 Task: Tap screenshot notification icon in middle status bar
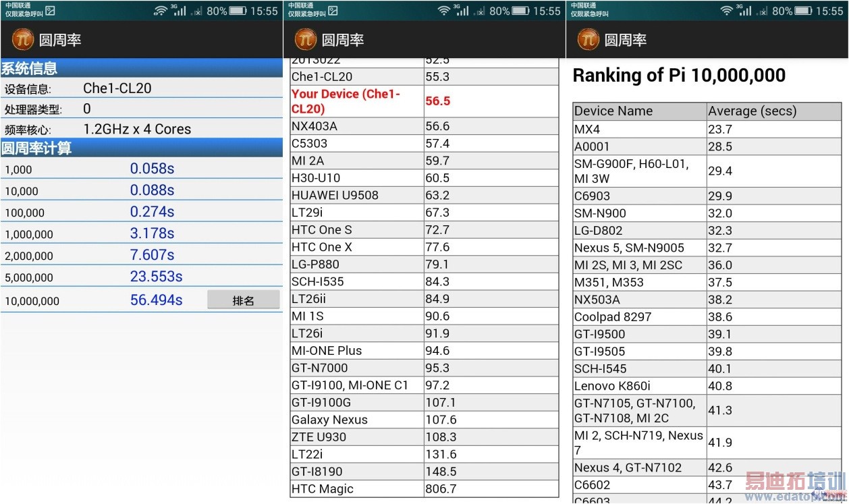coord(333,11)
